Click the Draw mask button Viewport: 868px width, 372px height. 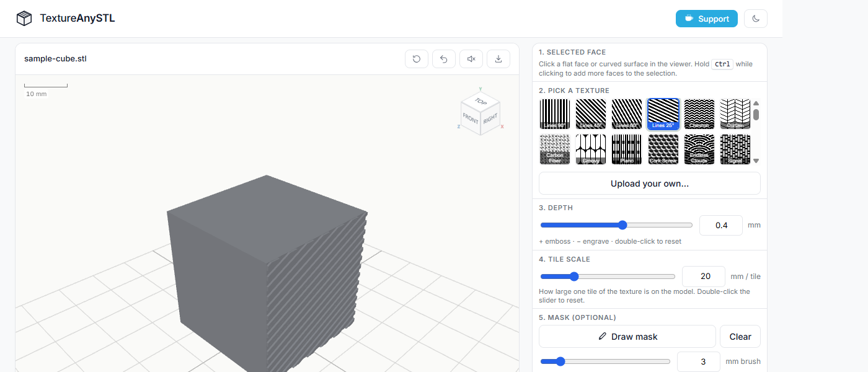[627, 337]
